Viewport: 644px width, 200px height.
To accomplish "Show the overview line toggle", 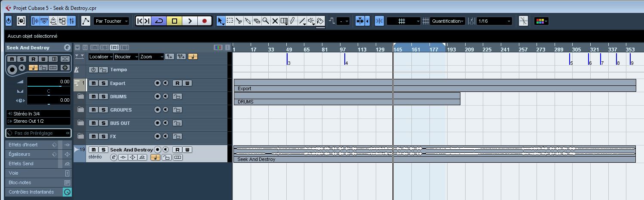I will [53, 21].
